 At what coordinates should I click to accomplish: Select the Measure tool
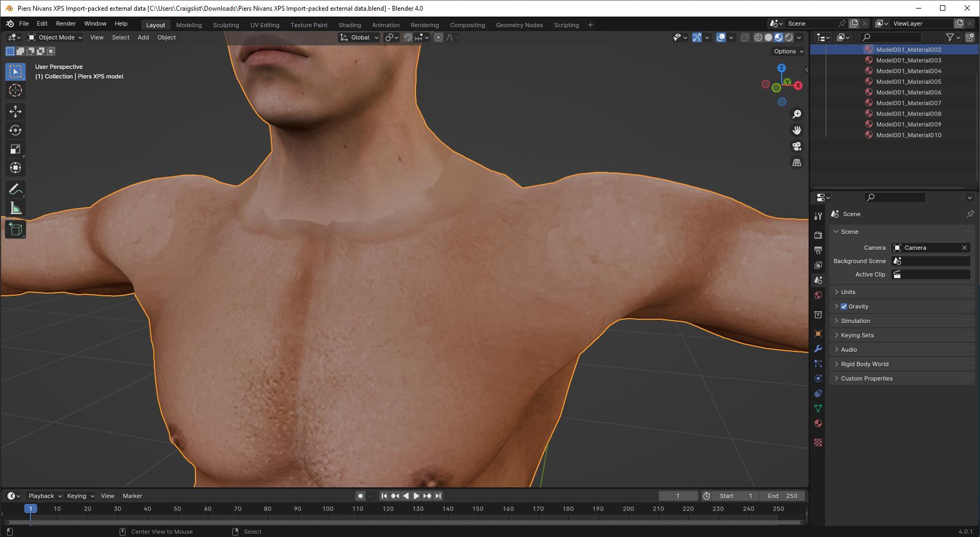point(15,208)
